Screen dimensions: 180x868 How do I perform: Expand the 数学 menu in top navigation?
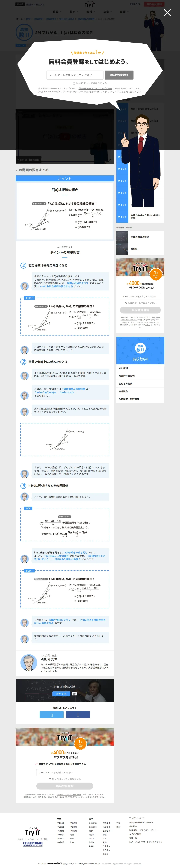[74, 11]
